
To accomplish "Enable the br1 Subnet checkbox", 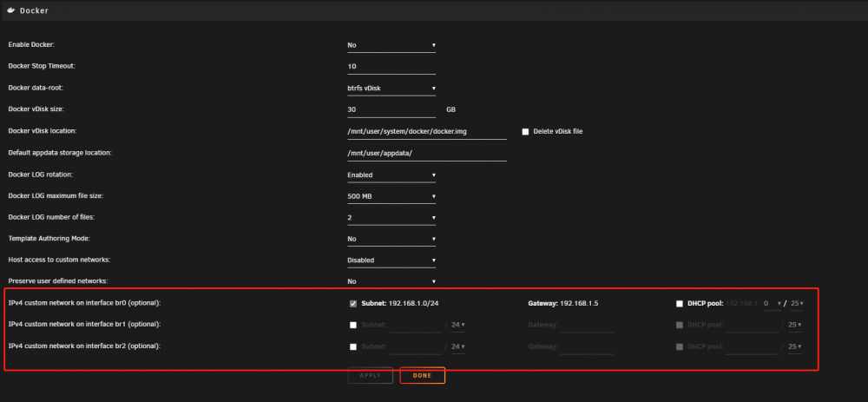I will point(353,325).
